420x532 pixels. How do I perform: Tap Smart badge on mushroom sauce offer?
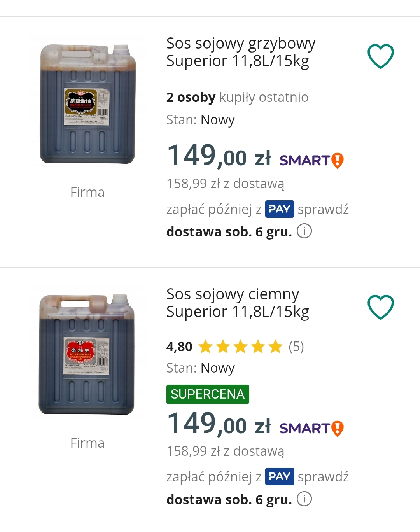coord(311,160)
